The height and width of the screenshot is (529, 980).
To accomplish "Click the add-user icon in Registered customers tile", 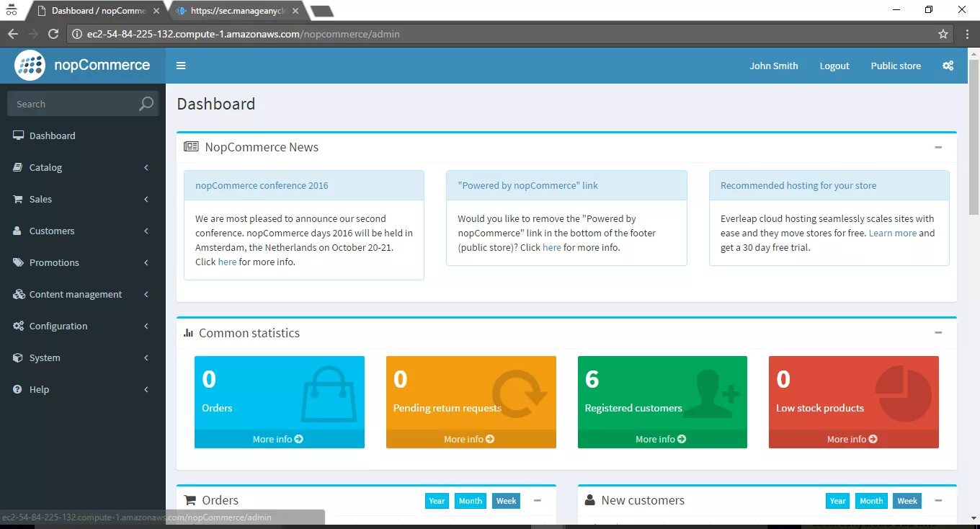I will point(711,394).
